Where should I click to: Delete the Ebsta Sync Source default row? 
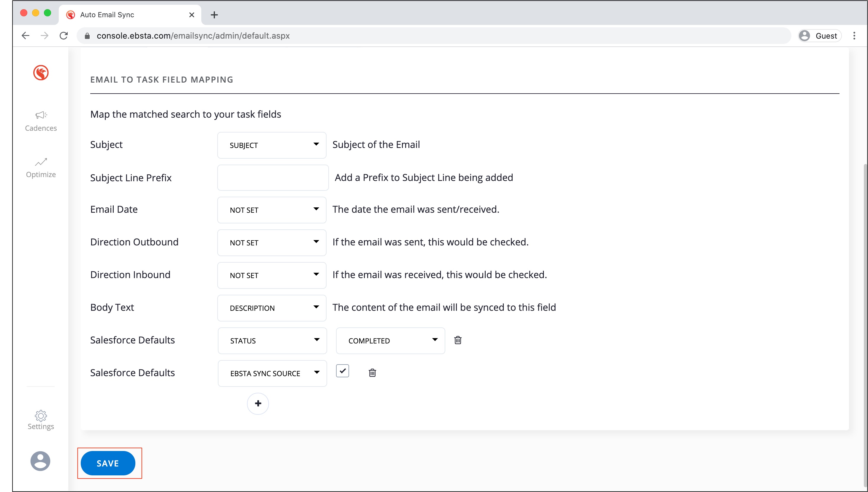tap(372, 372)
